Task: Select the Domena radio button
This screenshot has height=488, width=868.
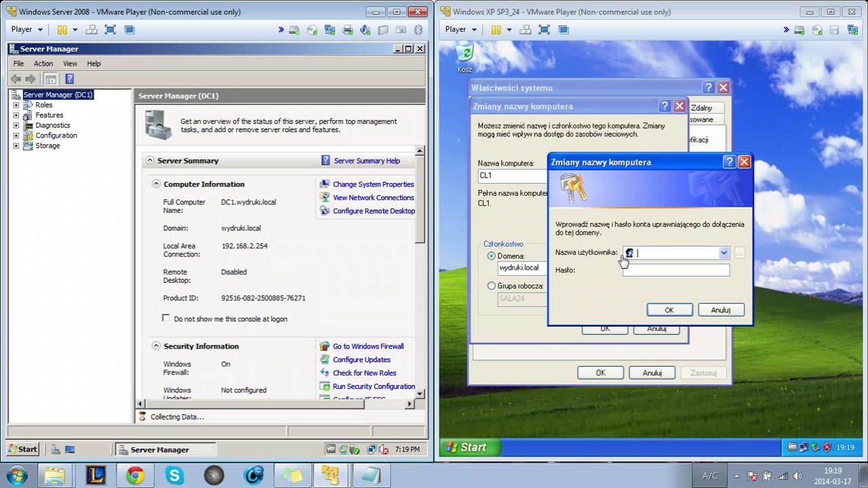Action: [x=492, y=256]
